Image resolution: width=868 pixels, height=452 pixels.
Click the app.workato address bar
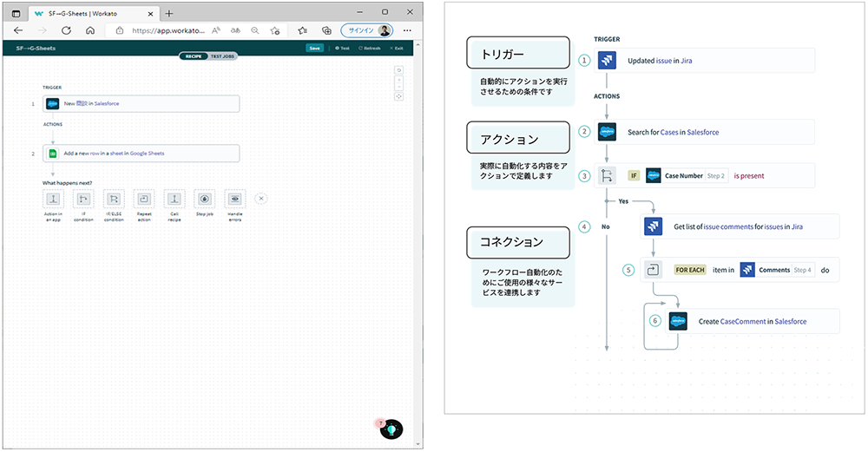pos(168,30)
